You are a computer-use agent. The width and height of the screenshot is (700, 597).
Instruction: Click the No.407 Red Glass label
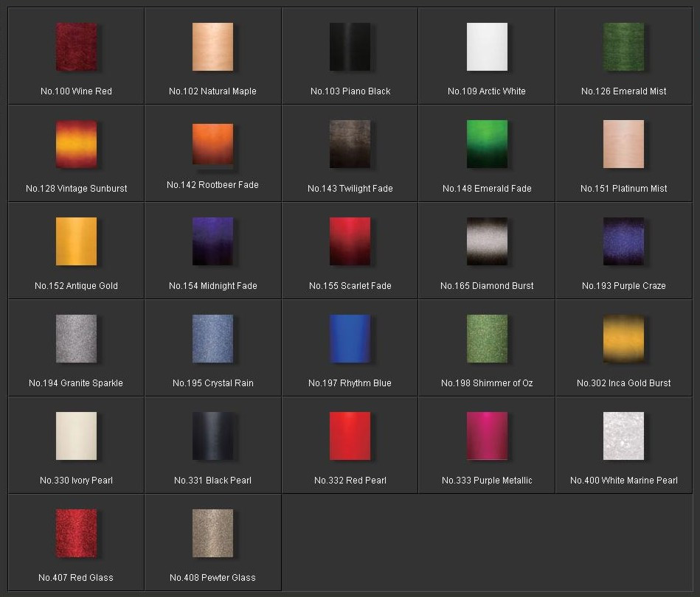[x=76, y=578]
